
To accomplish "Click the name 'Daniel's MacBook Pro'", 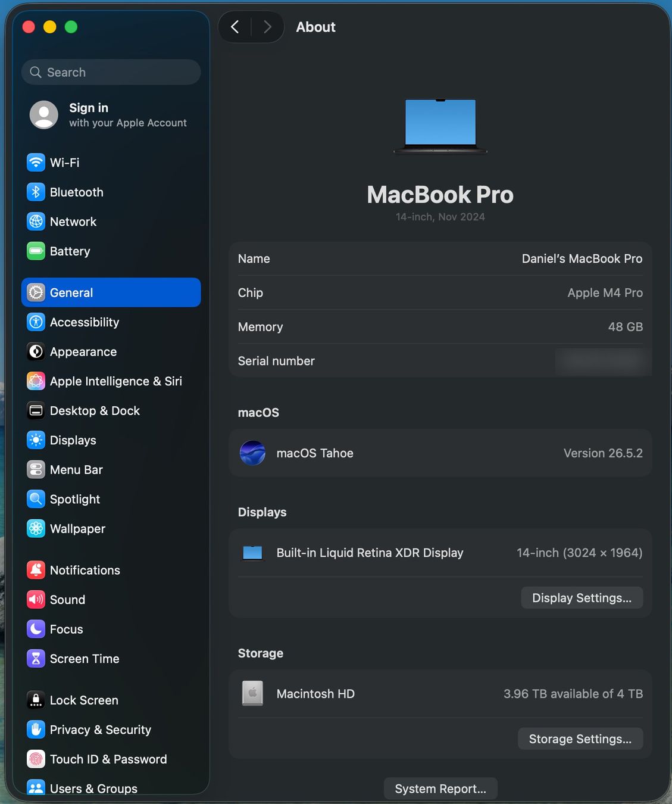I will click(582, 258).
